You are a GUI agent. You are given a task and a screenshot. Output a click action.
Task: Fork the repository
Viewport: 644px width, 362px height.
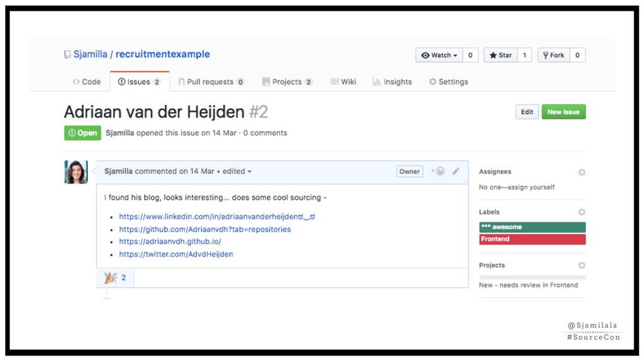point(553,55)
